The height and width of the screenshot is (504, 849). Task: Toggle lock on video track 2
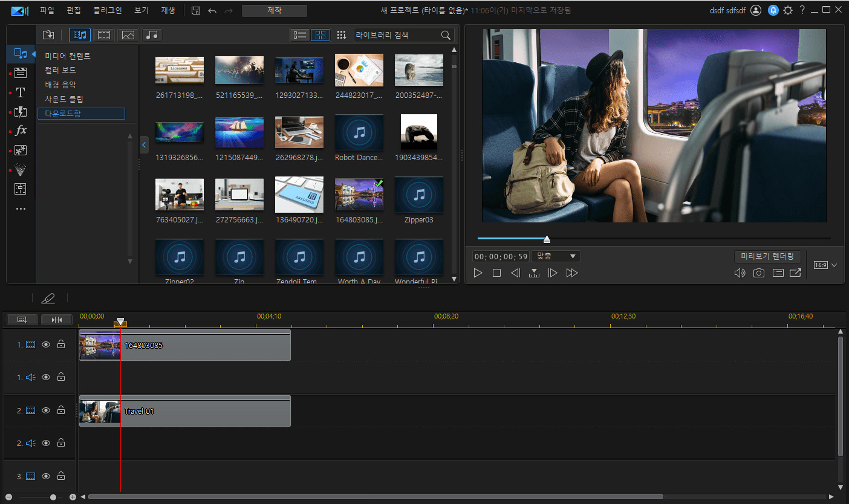61,410
